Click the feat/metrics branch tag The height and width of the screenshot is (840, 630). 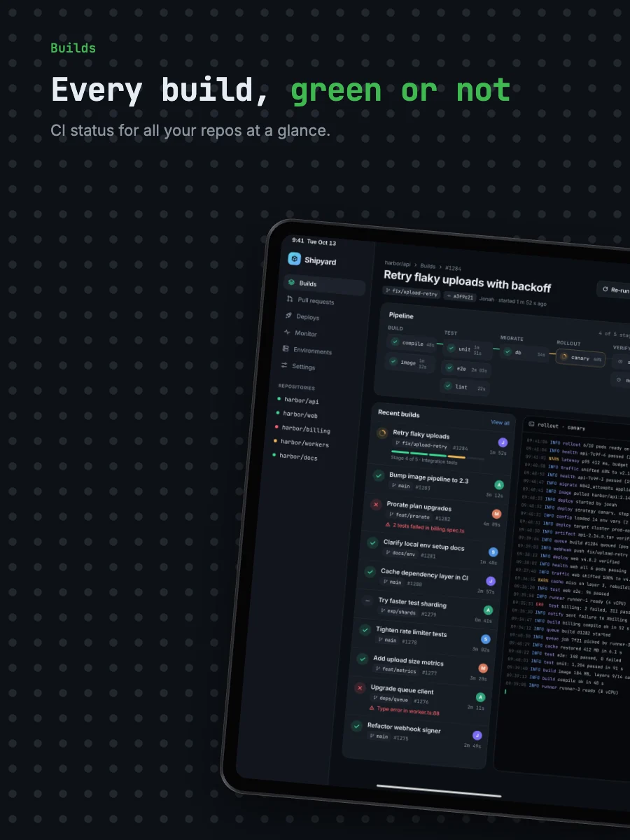(x=397, y=671)
